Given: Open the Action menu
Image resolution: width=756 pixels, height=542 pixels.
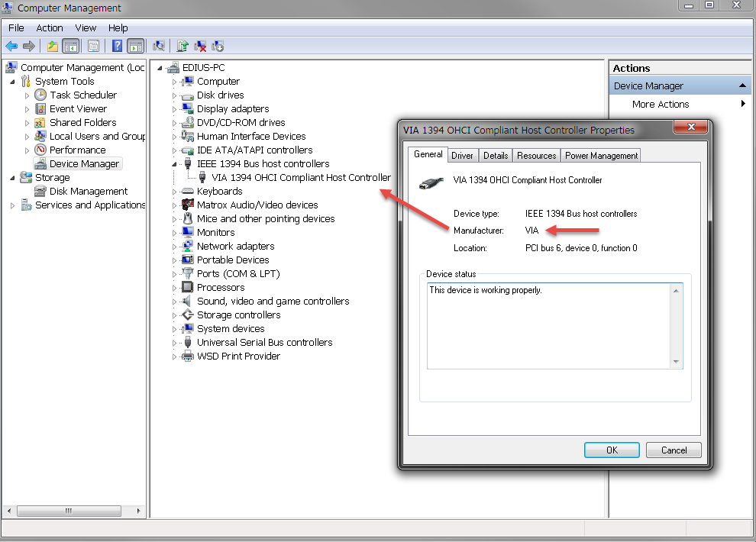Looking at the screenshot, I should 50,28.
